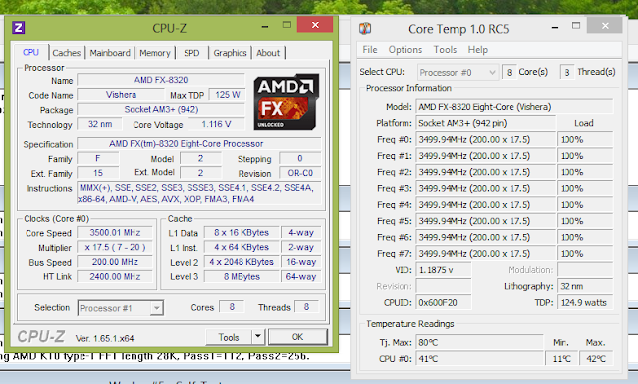Image resolution: width=638 pixels, height=384 pixels.
Task: Click the Tj. Max 80°C value
Action: click(x=479, y=343)
